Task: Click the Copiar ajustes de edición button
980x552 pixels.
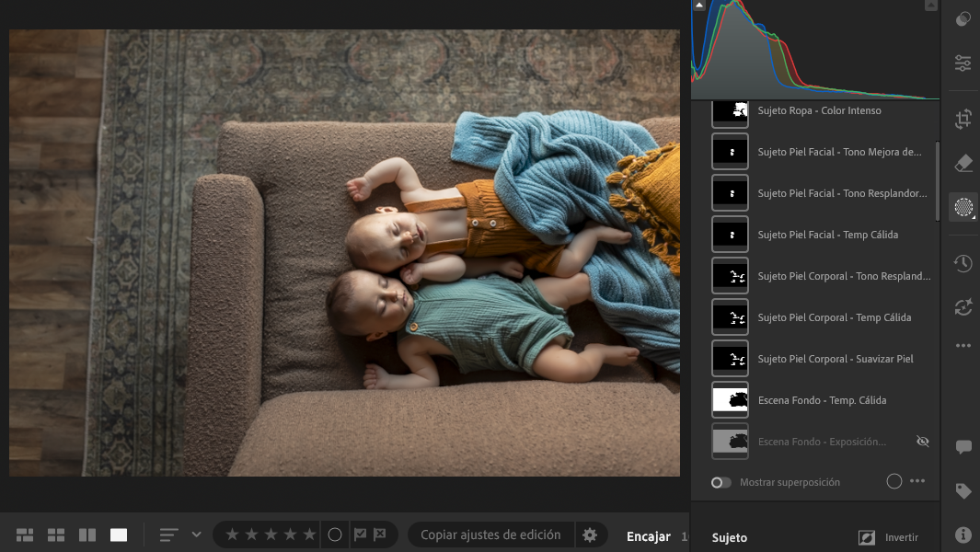Action: (x=490, y=535)
